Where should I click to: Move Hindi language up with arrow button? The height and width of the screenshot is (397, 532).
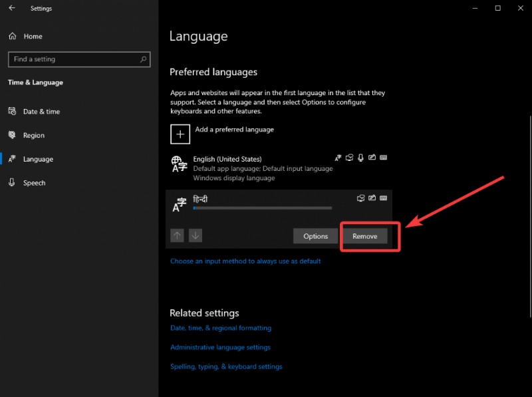point(176,235)
